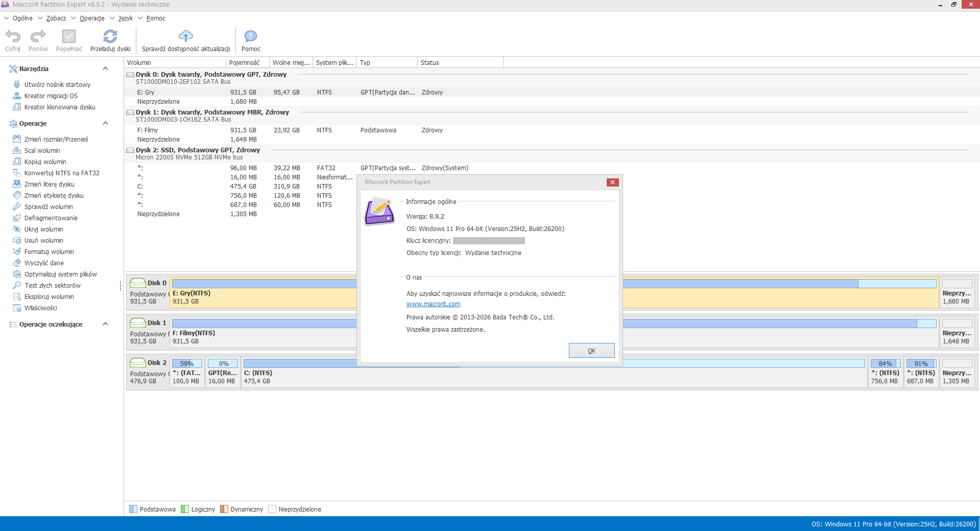Collapse Dysk 2 SSD group in list

[130, 150]
